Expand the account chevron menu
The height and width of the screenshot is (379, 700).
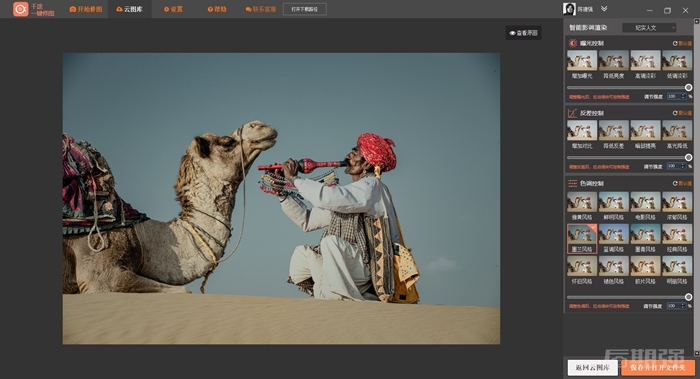[604, 9]
